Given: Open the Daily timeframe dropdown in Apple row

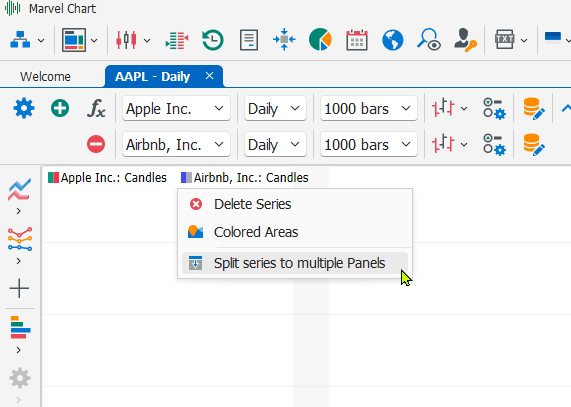Looking at the screenshot, I should [275, 108].
